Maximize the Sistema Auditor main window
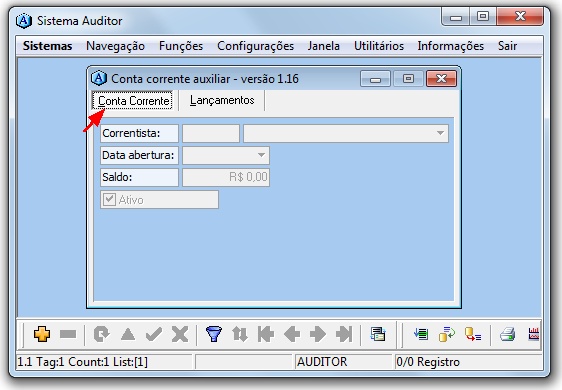 [x=482, y=16]
